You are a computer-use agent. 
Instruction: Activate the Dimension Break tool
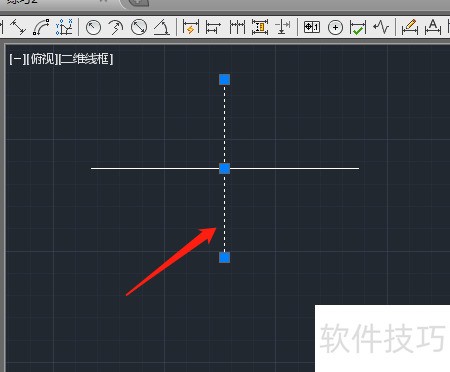[283, 27]
